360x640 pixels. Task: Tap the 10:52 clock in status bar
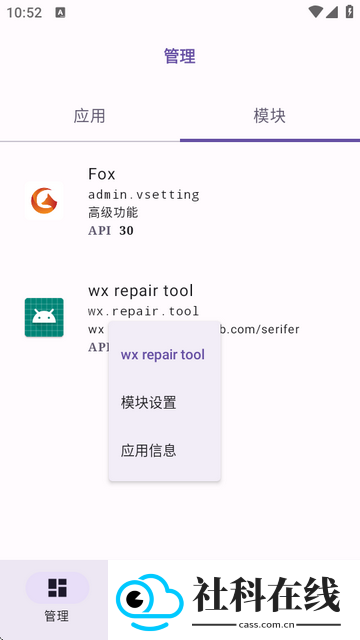point(24,13)
